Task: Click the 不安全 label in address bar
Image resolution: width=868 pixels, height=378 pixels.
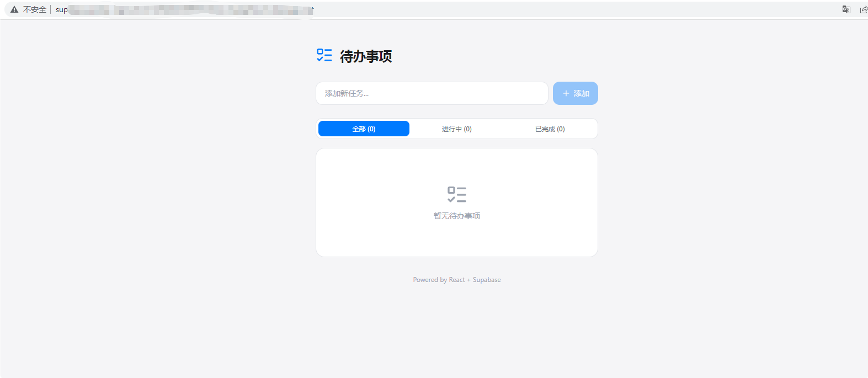Action: tap(35, 9)
